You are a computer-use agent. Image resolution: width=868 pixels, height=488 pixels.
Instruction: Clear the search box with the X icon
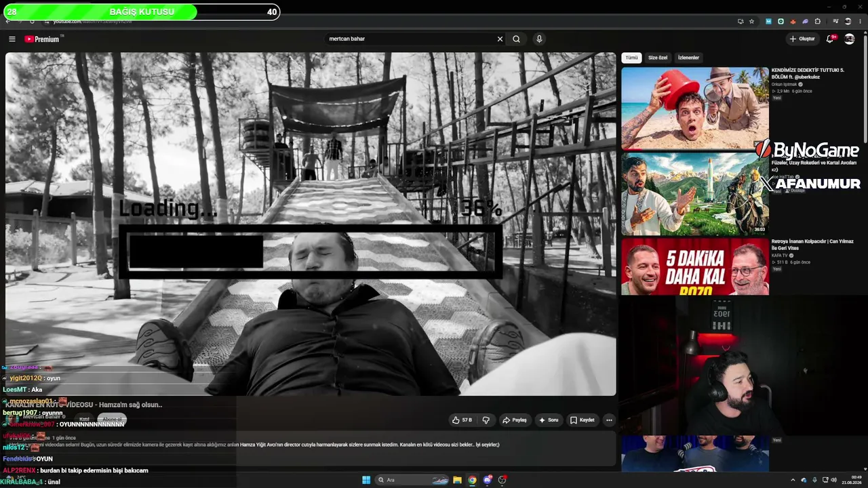[500, 39]
